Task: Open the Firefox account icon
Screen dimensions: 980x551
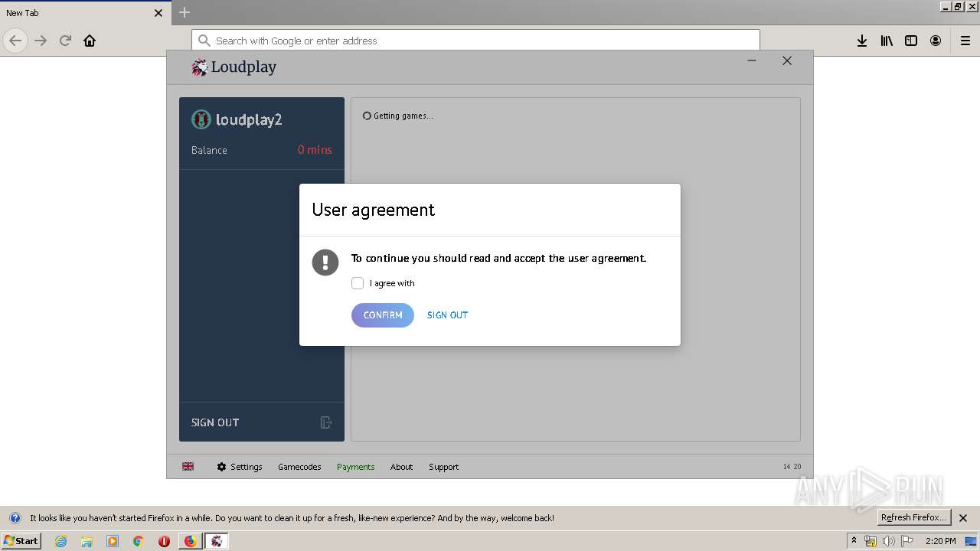Action: pos(936,41)
